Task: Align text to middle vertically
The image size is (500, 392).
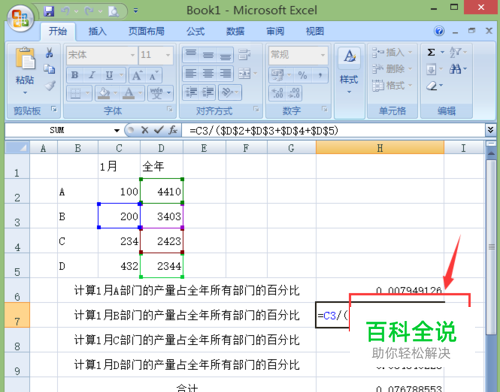Action: [x=208, y=54]
